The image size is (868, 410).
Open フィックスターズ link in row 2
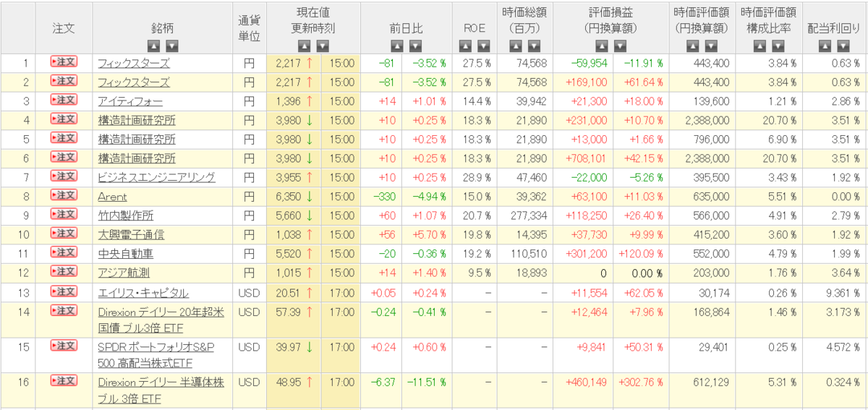coord(134,82)
